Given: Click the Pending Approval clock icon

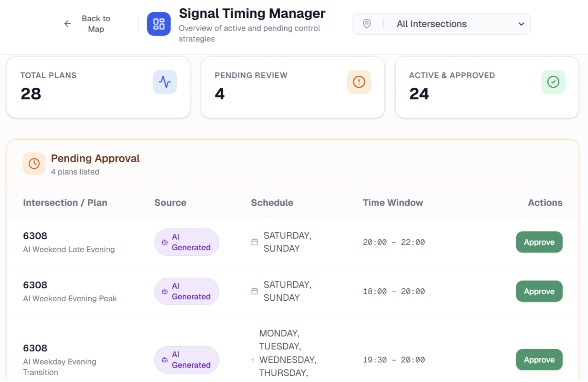Looking at the screenshot, I should click(x=34, y=164).
